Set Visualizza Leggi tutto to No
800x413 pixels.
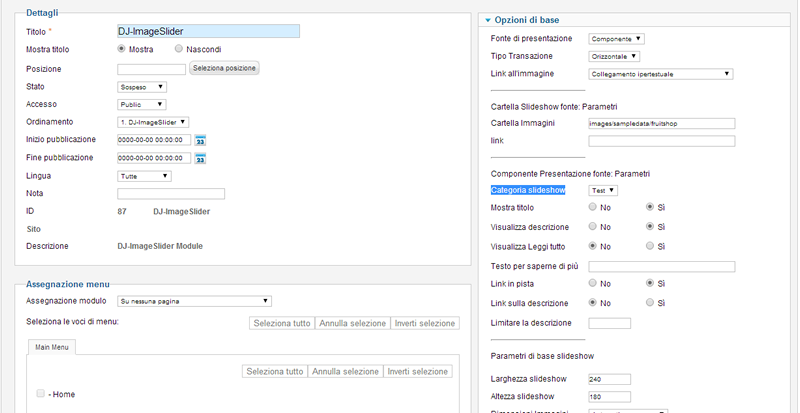592,246
